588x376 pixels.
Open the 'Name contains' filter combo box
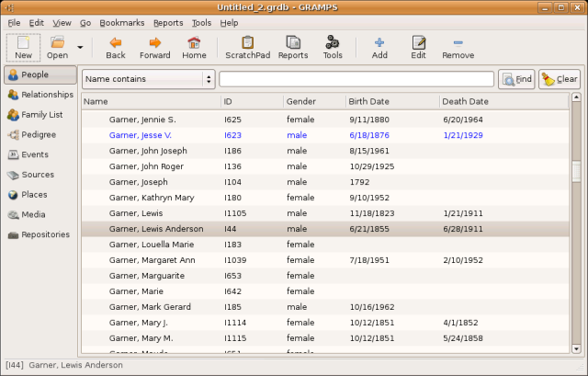[x=148, y=79]
